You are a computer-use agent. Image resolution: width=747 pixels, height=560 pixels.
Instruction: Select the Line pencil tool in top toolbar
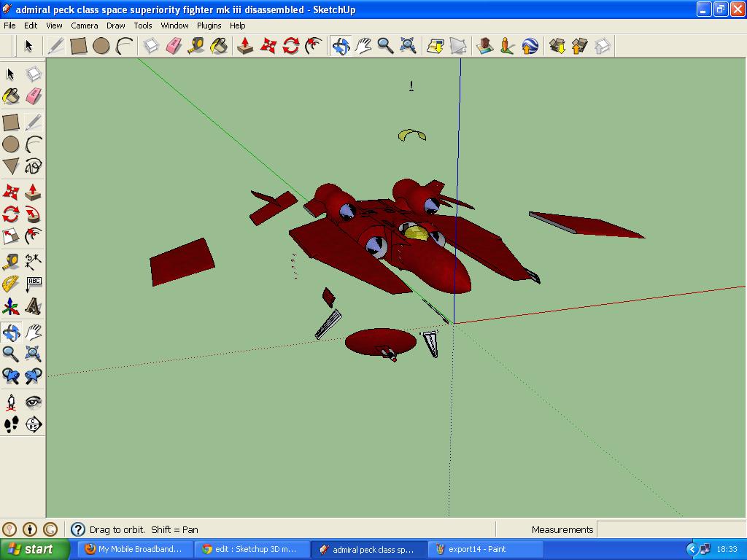tap(55, 46)
